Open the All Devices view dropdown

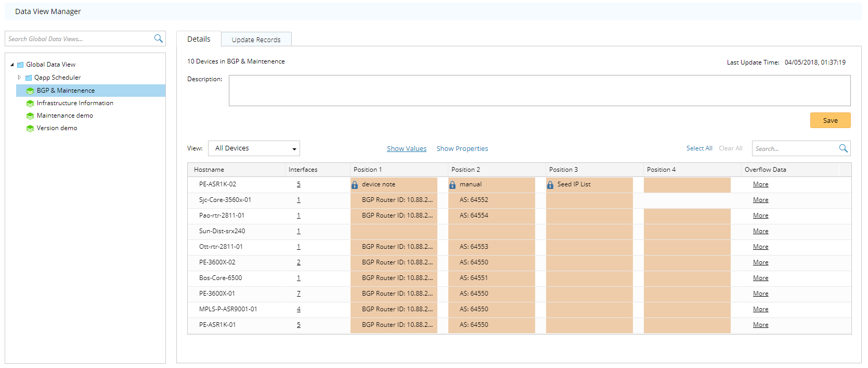[x=254, y=148]
